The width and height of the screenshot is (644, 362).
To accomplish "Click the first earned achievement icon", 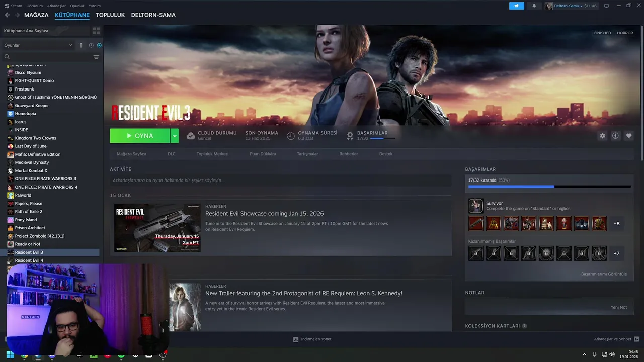I will [x=476, y=224].
